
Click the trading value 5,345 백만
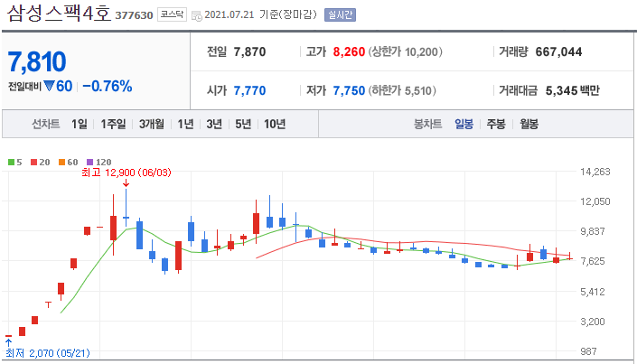tap(573, 90)
